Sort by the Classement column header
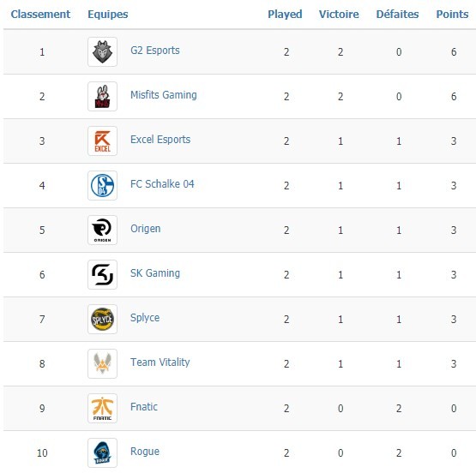 [40, 15]
